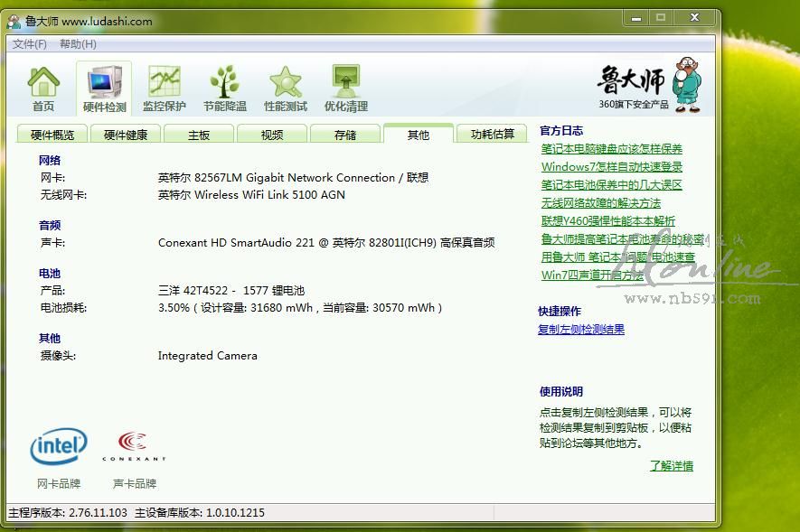800x532 pixels.
Task: Click the Intel network card brand logo
Action: [x=59, y=446]
